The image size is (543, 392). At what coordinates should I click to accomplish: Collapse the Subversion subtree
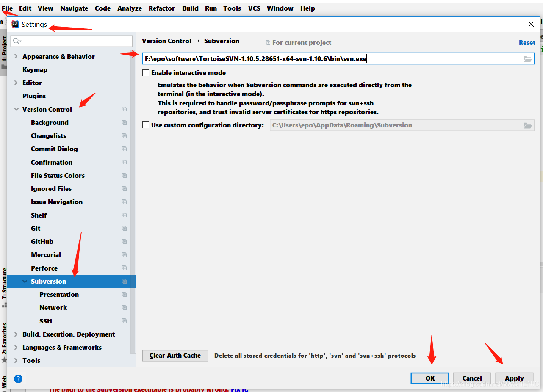point(25,282)
